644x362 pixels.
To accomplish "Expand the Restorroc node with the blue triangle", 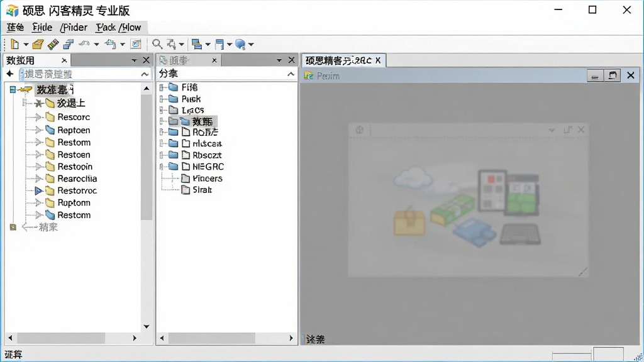I will pyautogui.click(x=38, y=191).
